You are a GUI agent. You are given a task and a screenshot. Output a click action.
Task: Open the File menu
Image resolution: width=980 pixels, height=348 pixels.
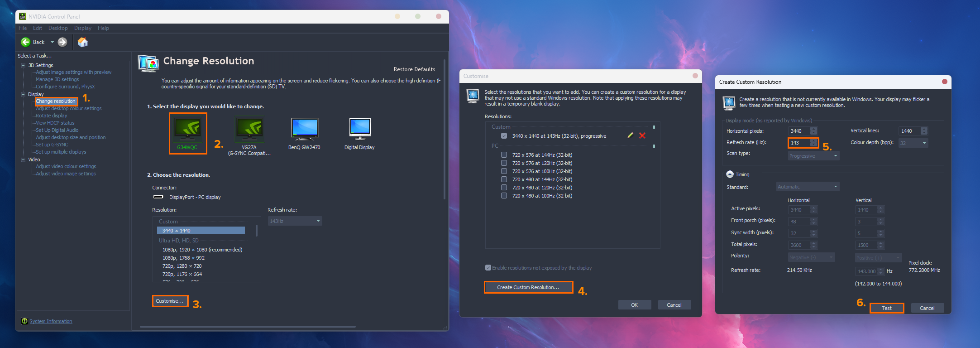coord(23,28)
